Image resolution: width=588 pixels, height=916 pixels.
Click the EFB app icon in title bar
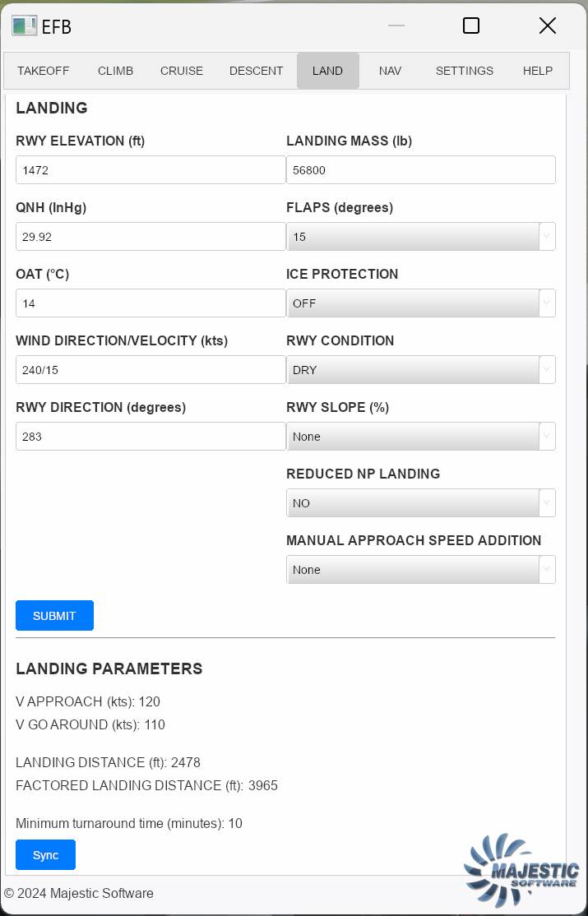click(x=24, y=26)
